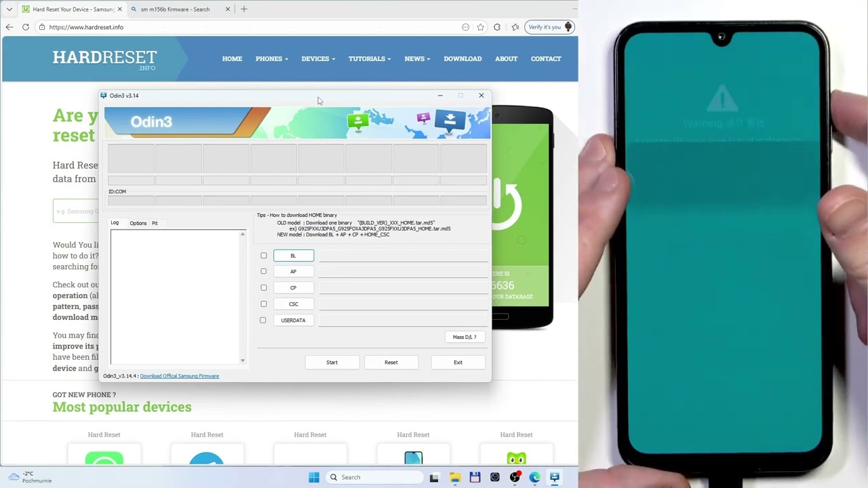The width and height of the screenshot is (868, 488).
Task: Minimize the Odin3 window
Action: coord(440,96)
